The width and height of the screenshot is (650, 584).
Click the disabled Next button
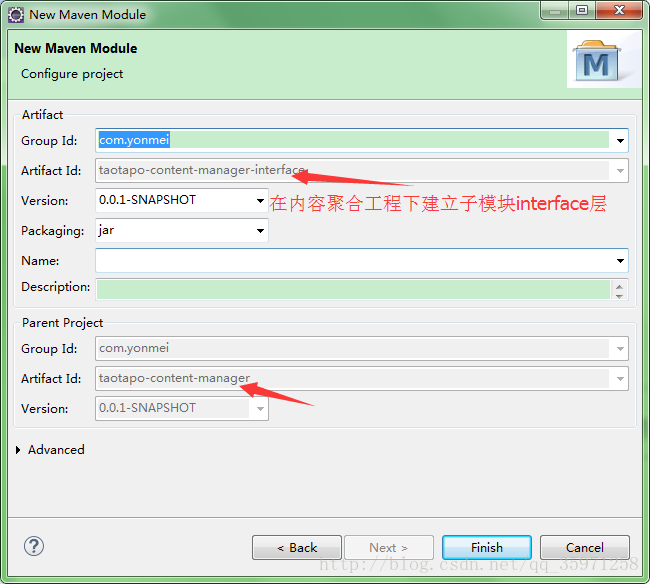click(389, 548)
